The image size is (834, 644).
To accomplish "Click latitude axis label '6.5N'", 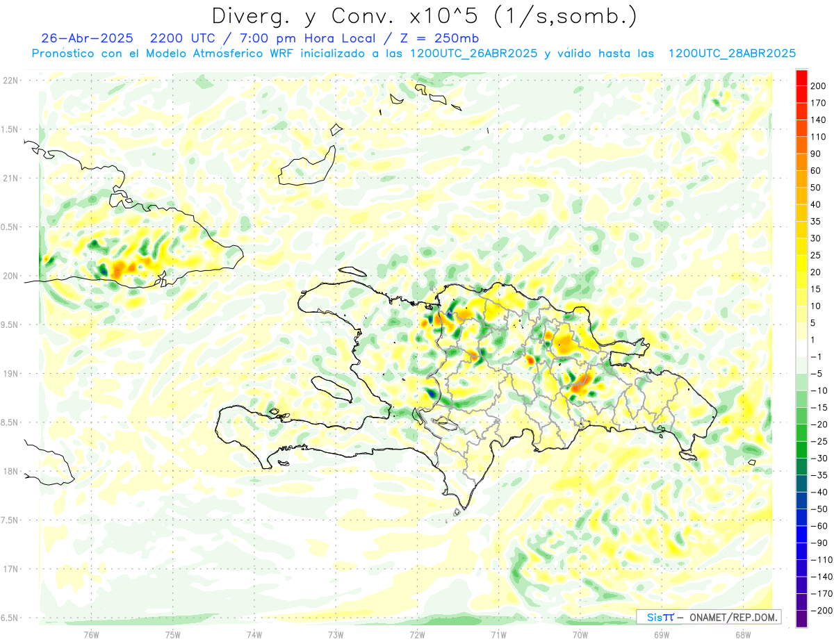I will coord(9,618).
